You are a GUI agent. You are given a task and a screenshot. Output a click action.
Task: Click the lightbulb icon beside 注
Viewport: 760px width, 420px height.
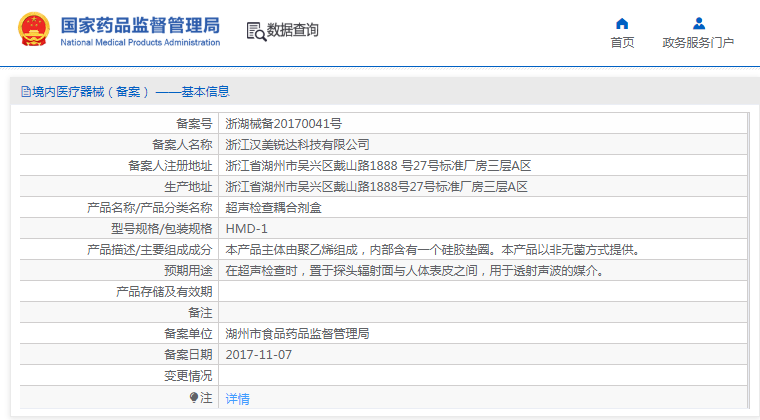click(193, 398)
